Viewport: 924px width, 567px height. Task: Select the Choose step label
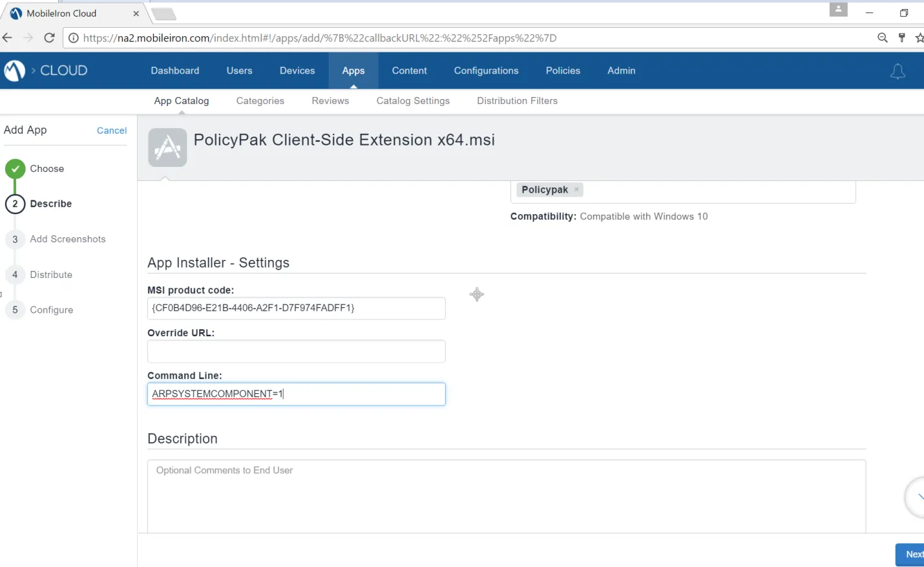[47, 169]
